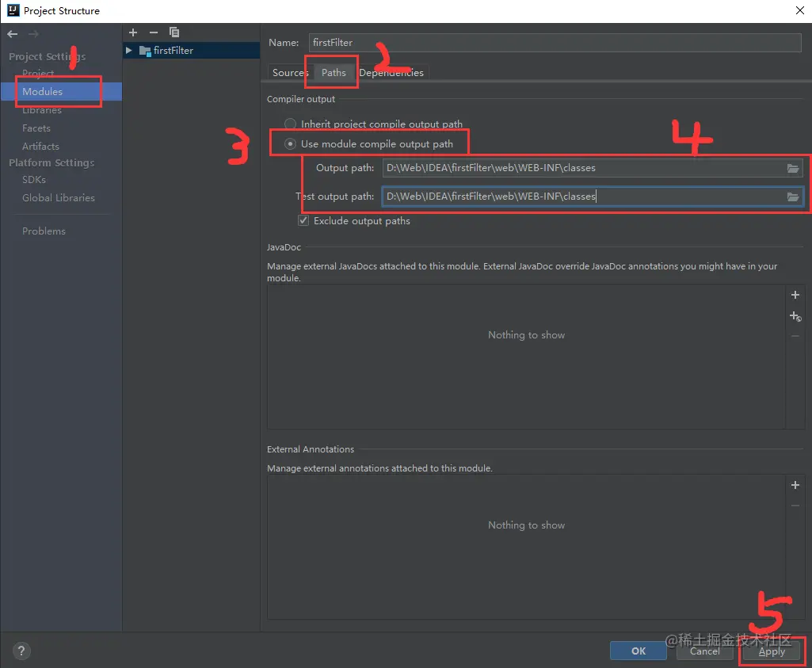Image resolution: width=812 pixels, height=668 pixels.
Task: Switch to the Paths tab
Action: coord(334,72)
